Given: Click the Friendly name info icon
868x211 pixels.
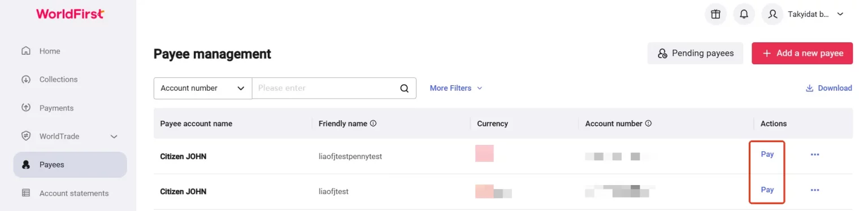Looking at the screenshot, I should tap(374, 124).
